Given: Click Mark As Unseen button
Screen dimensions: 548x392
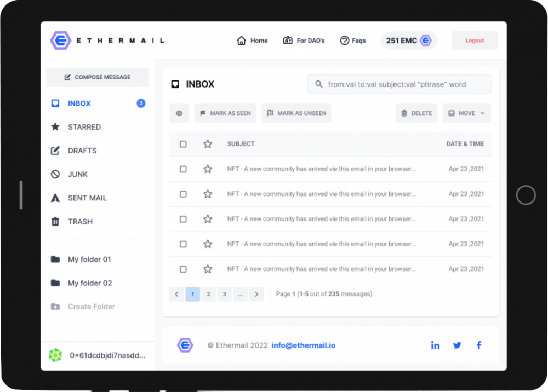Looking at the screenshot, I should coord(296,113).
